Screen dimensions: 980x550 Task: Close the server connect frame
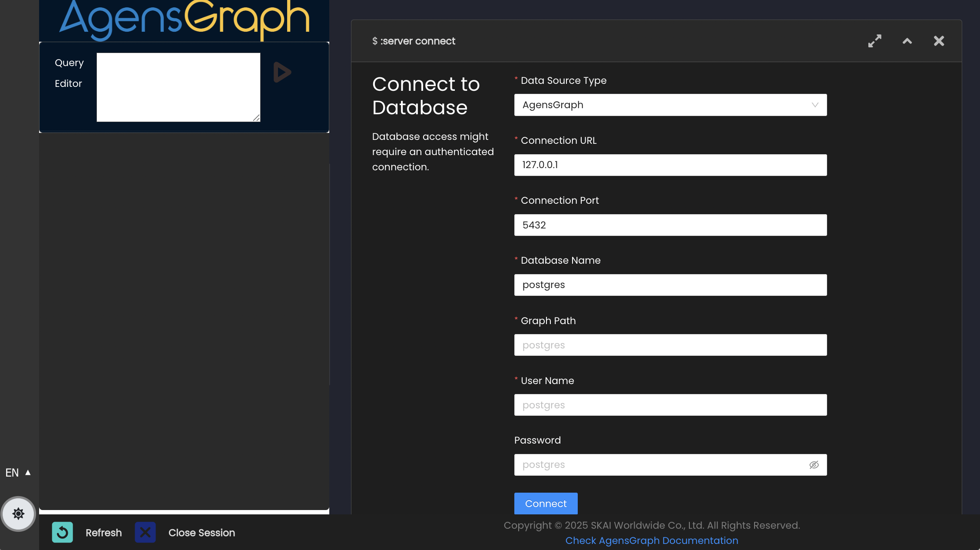tap(939, 41)
